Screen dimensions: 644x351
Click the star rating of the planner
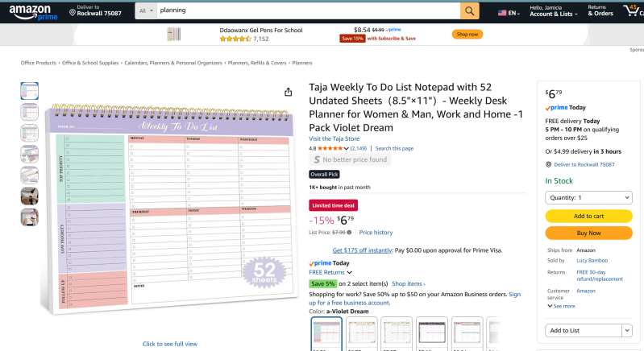[x=330, y=148]
